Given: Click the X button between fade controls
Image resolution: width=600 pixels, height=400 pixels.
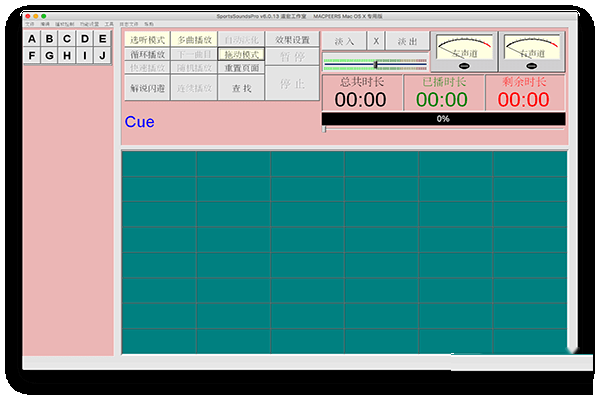Looking at the screenshot, I should click(376, 41).
